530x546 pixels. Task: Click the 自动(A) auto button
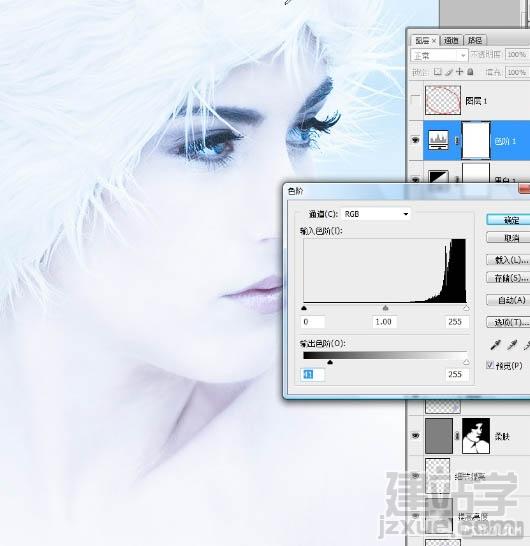508,300
